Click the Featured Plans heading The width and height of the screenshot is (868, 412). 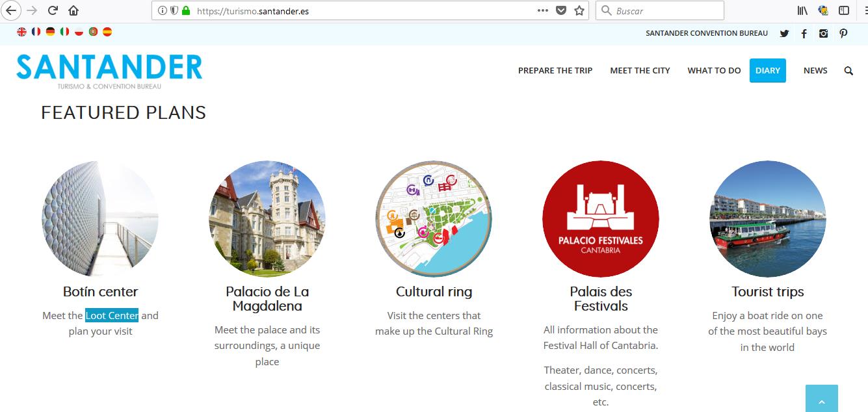124,113
